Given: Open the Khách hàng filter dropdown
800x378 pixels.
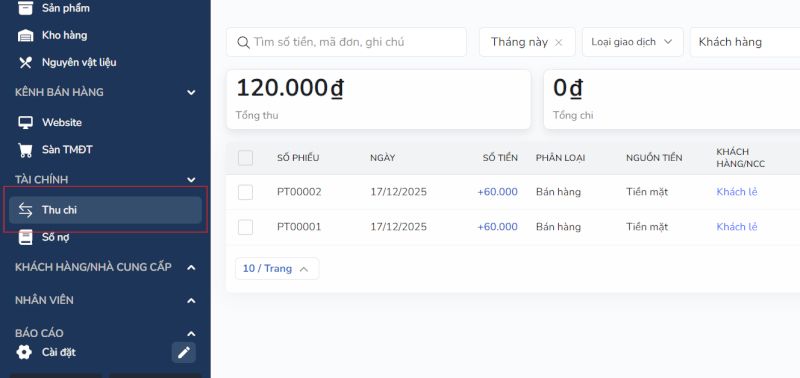Looking at the screenshot, I should coord(745,42).
